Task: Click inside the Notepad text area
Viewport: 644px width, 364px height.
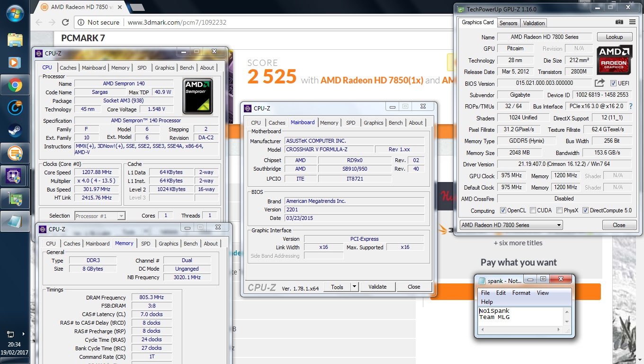Action: click(x=521, y=317)
